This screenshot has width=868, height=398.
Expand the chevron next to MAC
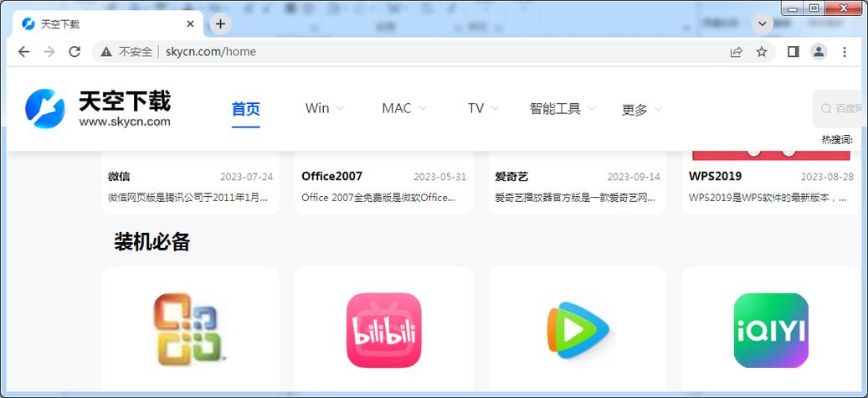423,108
